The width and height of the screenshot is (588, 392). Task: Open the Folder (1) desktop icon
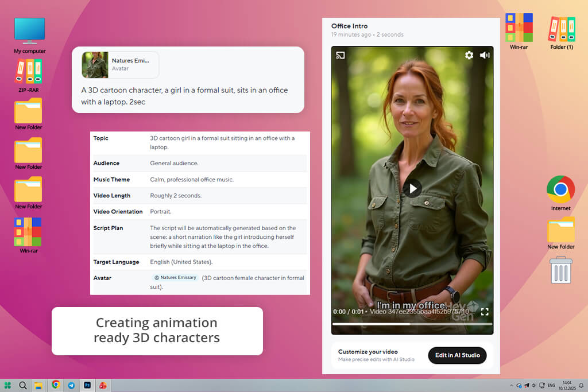[x=562, y=33]
